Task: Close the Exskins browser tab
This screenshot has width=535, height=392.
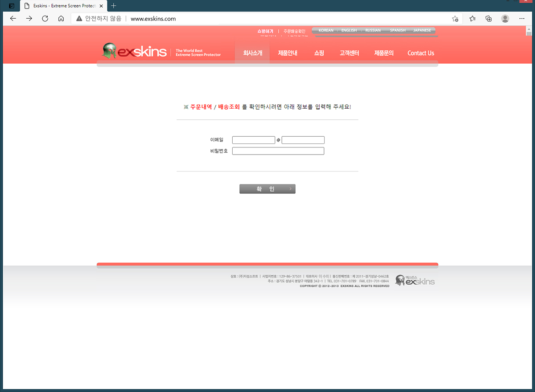Action: pos(102,6)
